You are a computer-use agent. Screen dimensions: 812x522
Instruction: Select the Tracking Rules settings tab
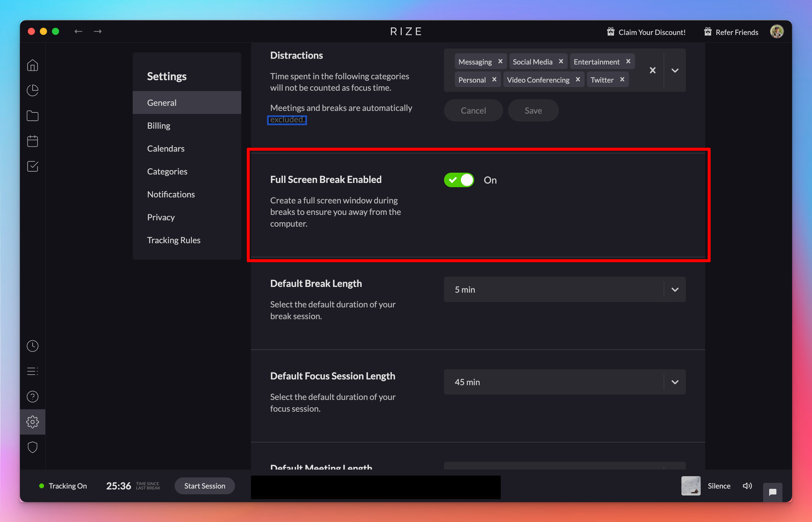(x=187, y=240)
